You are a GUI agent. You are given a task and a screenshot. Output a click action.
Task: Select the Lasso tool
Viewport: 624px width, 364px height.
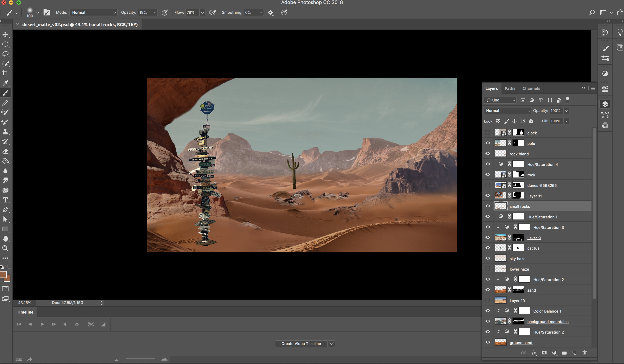point(6,54)
